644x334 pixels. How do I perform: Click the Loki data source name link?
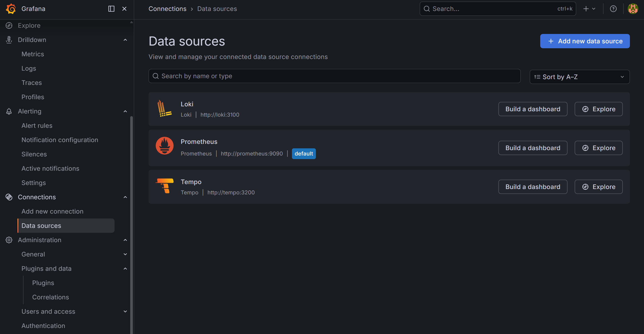[x=187, y=104]
